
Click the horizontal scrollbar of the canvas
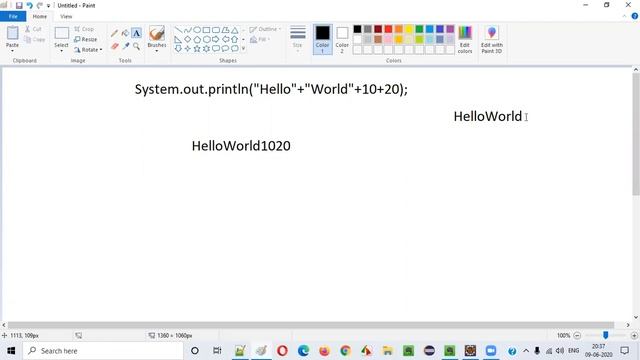click(x=311, y=325)
